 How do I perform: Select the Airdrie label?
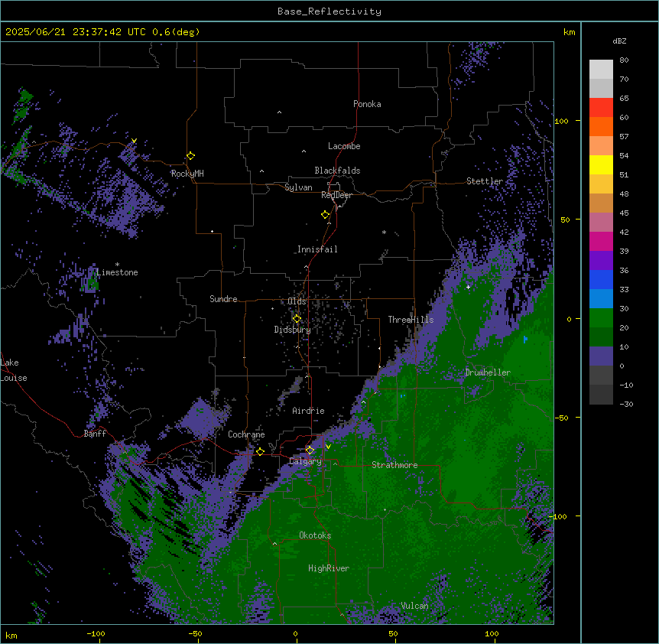click(308, 411)
